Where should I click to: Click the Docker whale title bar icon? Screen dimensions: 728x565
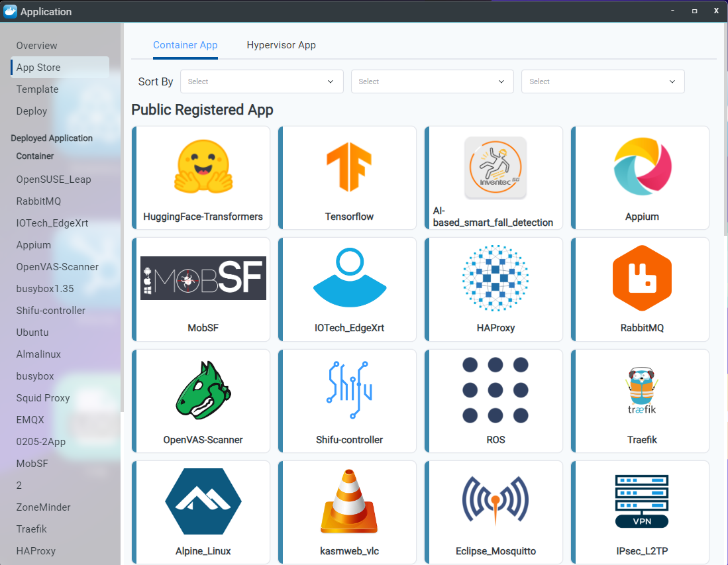coord(10,11)
